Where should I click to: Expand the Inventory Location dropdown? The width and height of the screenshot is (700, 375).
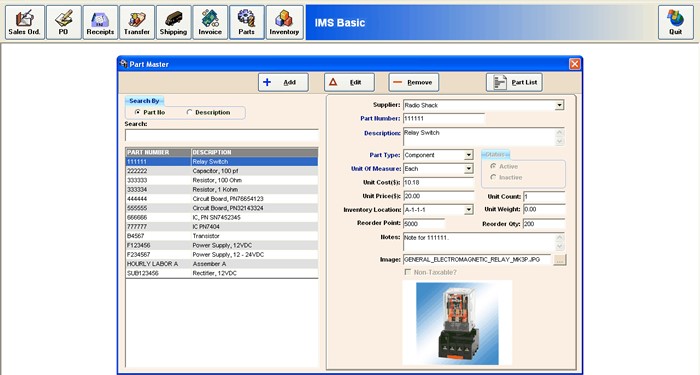tap(468, 210)
